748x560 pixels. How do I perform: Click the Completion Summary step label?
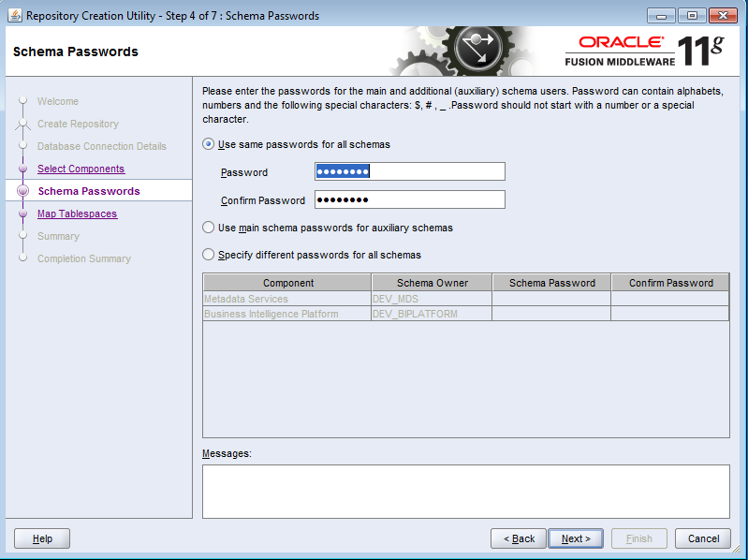coord(84,258)
